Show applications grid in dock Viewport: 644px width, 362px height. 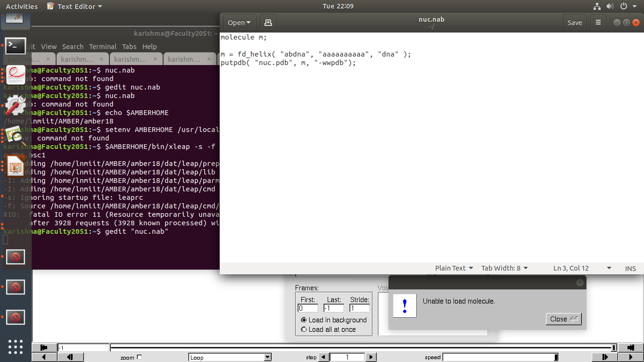tap(16, 346)
